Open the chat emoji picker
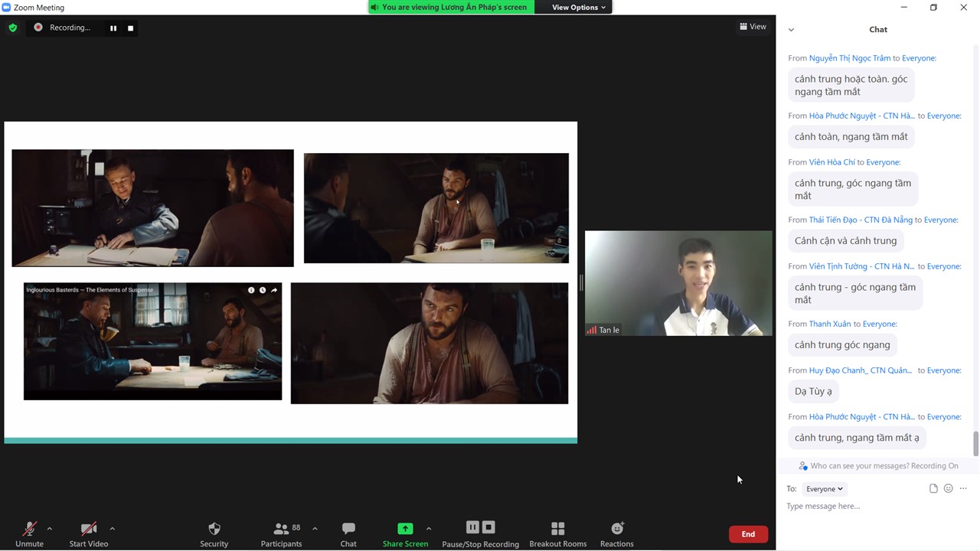 click(948, 488)
